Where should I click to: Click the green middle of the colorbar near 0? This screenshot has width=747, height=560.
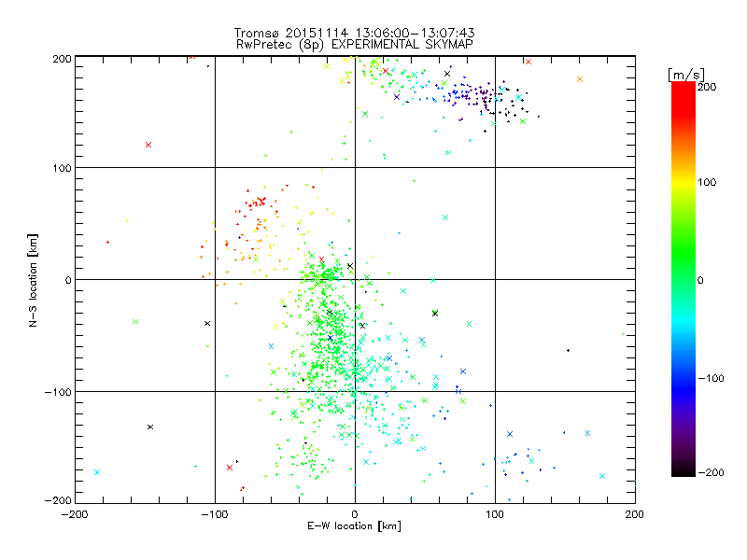(684, 279)
